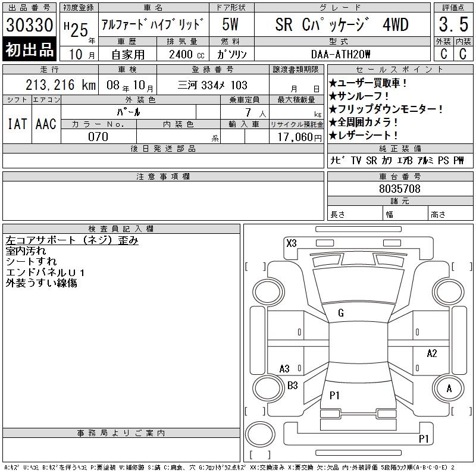This screenshot has height=476, width=476.
Task: Click the recycle deposit 17,060円
Action: click(300, 137)
